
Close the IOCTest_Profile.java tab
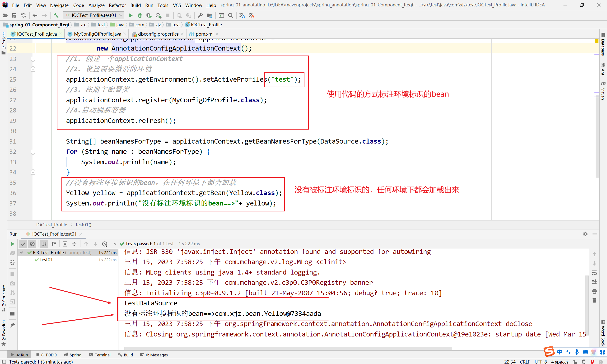[61, 34]
